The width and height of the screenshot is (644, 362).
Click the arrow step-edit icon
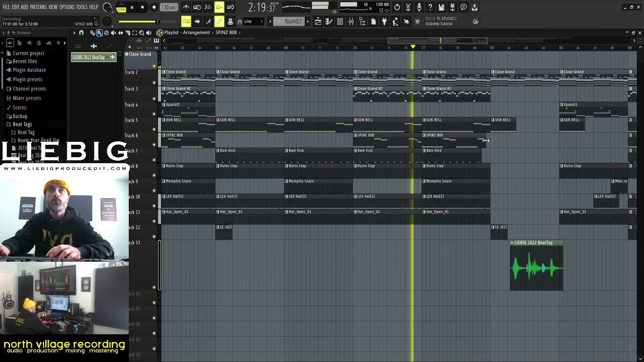pyautogui.click(x=197, y=21)
